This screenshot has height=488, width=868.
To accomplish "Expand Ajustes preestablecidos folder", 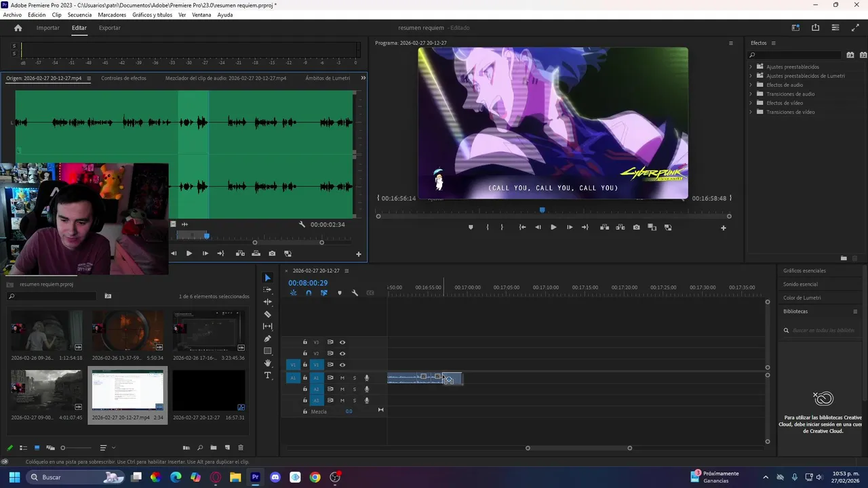I will (751, 66).
